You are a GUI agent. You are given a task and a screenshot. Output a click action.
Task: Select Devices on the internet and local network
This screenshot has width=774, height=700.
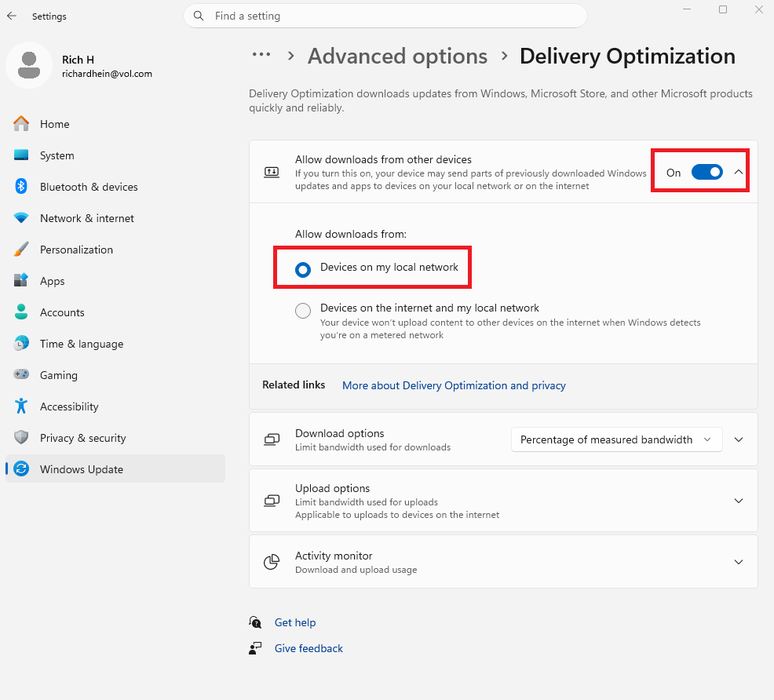click(302, 310)
